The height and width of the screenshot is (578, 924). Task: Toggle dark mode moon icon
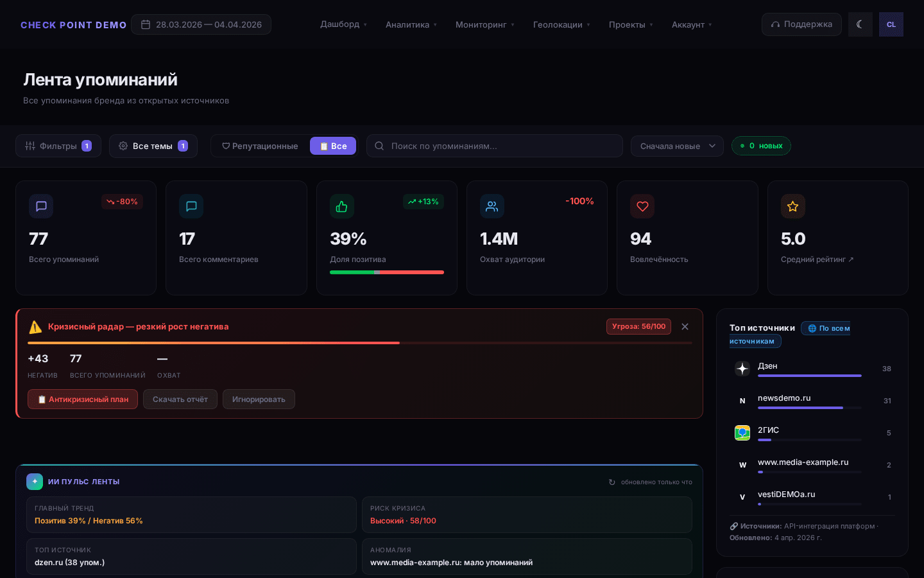click(860, 24)
